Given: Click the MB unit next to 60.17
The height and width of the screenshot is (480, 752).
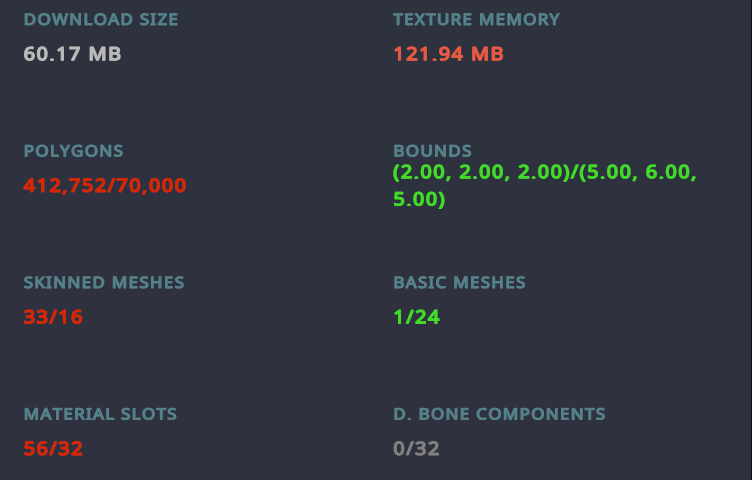Looking at the screenshot, I should click(105, 54).
